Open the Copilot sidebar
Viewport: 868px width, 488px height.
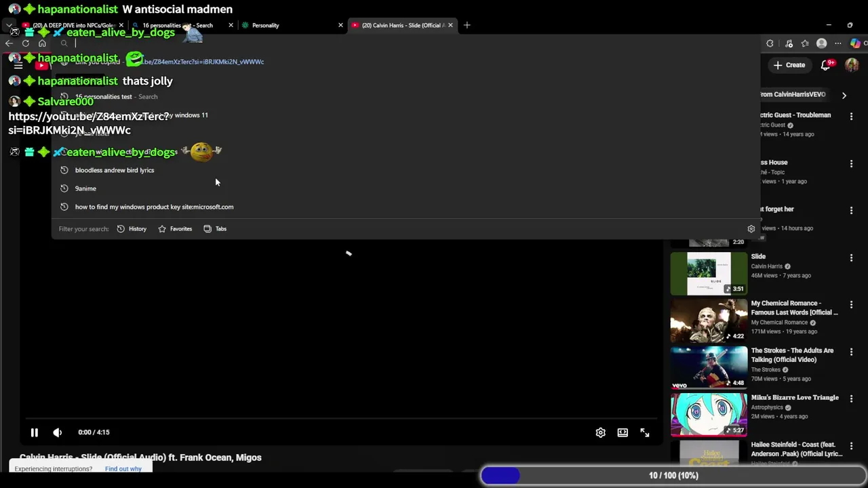pos(855,43)
